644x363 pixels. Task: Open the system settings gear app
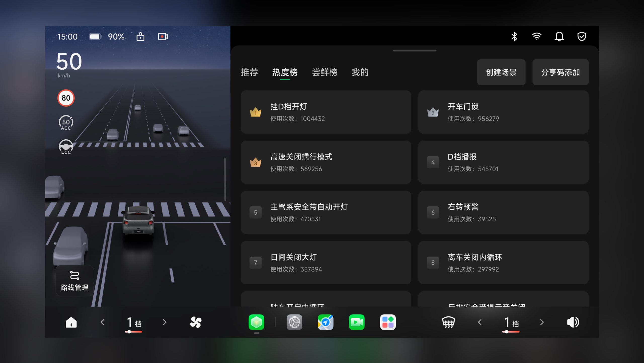(294, 322)
